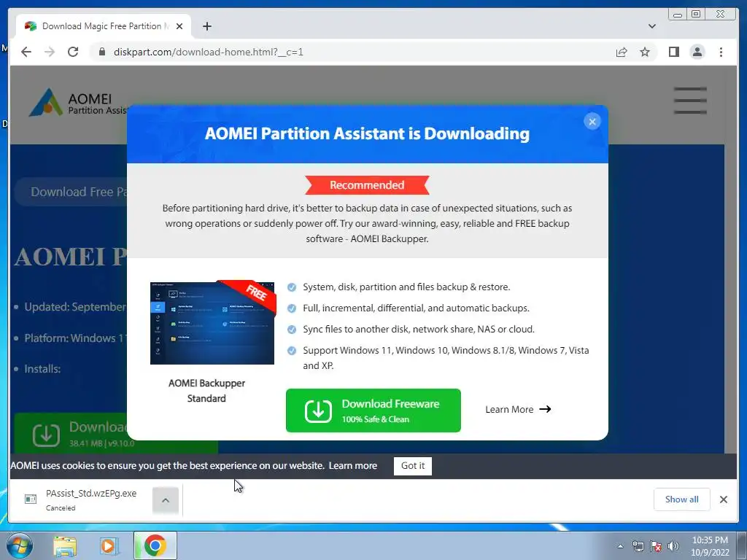
Task: Select the Download Magic Free Partition tab
Action: coord(102,26)
